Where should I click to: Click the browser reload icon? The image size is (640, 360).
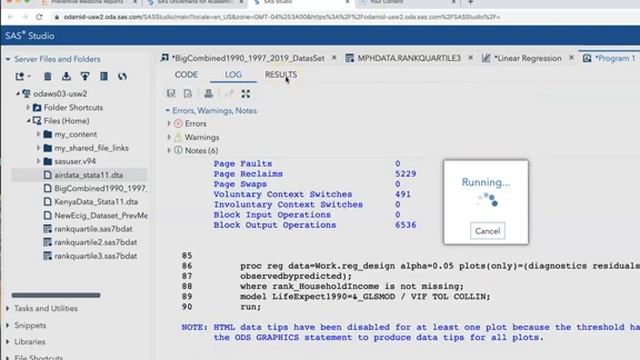tap(39, 17)
